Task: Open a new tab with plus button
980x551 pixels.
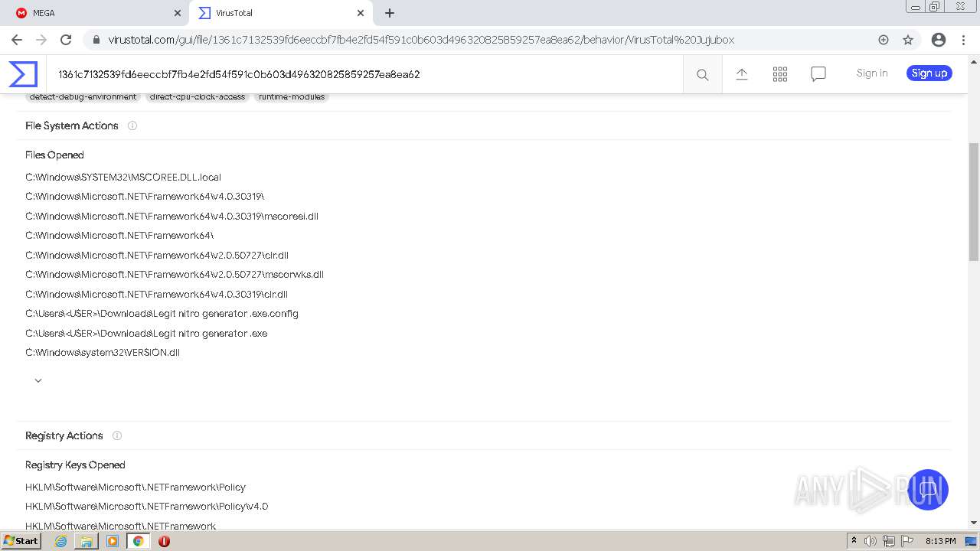Action: point(390,13)
